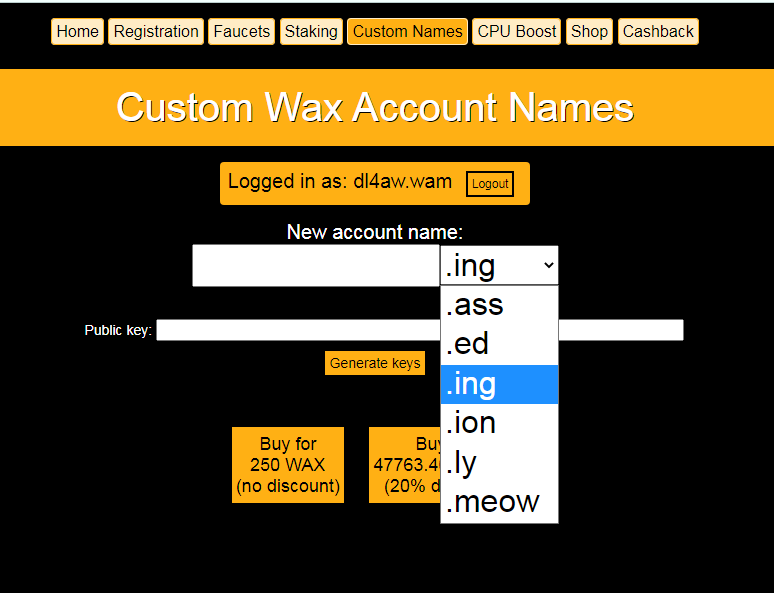Click the Custom Wax Account Names heading
The height and width of the screenshot is (593, 774).
[375, 107]
